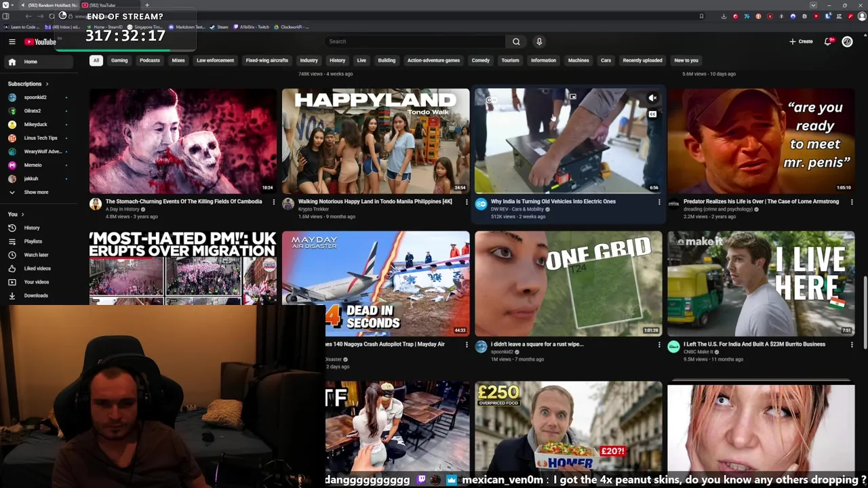Open The Stomach-Churning Events video title
The height and width of the screenshot is (488, 868).
tap(184, 201)
